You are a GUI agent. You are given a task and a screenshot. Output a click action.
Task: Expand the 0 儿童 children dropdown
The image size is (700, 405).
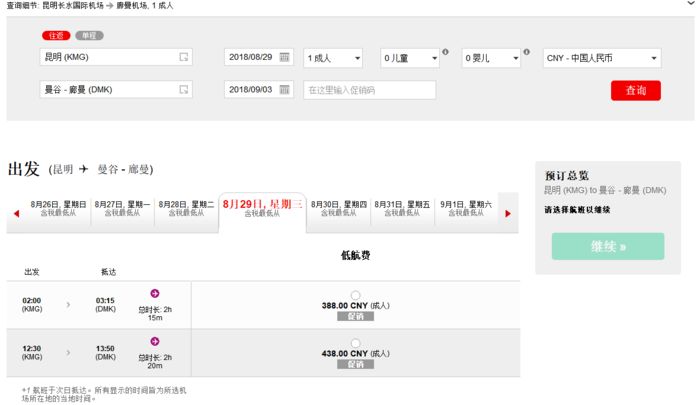click(410, 58)
